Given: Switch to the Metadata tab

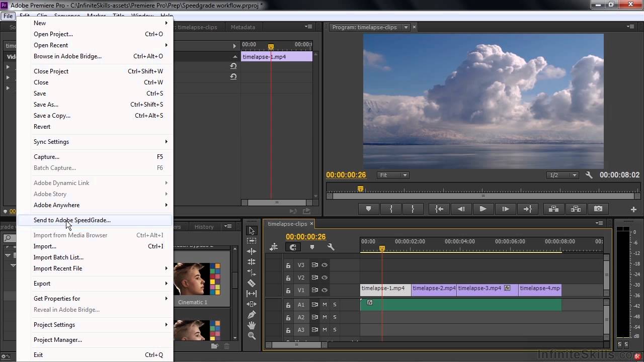Looking at the screenshot, I should [243, 27].
